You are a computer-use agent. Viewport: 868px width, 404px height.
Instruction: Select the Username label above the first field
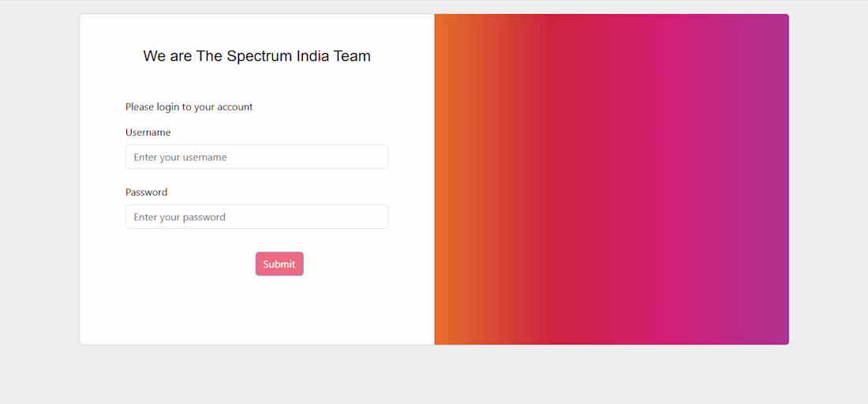click(148, 133)
